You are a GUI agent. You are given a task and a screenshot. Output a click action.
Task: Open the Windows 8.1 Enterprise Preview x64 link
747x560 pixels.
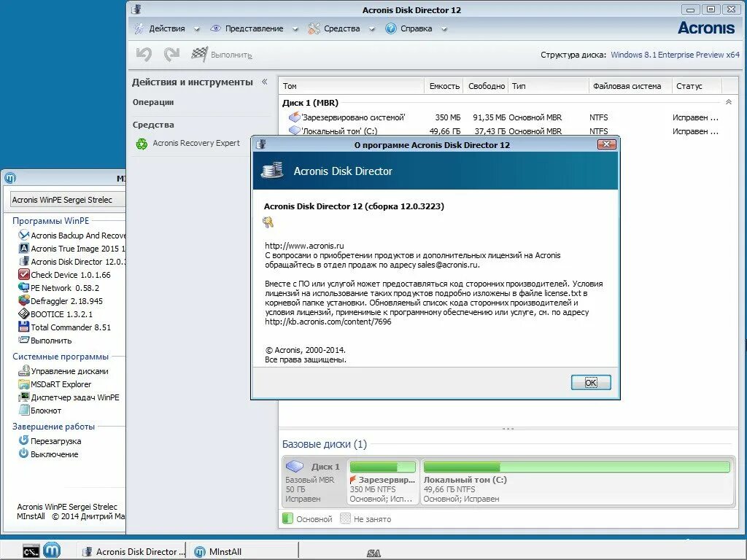click(x=675, y=55)
